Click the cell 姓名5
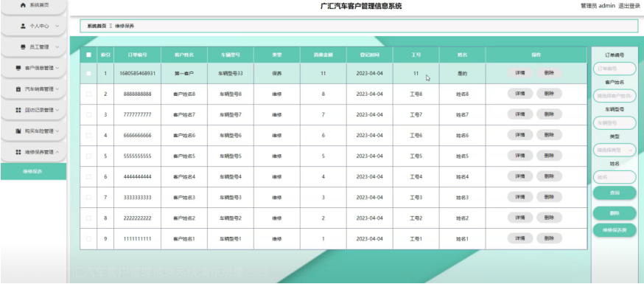644x284 pixels. pyautogui.click(x=462, y=156)
